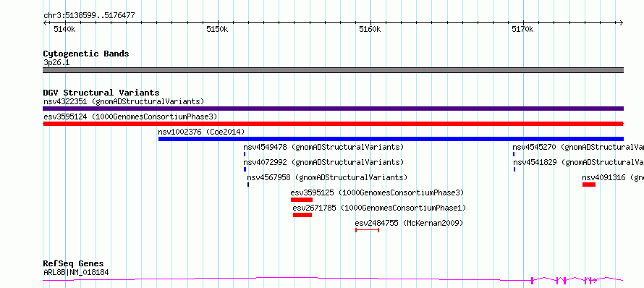Click the nsv4322351 gnomAD variant label
This screenshot has width=644, height=288.
click(x=124, y=101)
